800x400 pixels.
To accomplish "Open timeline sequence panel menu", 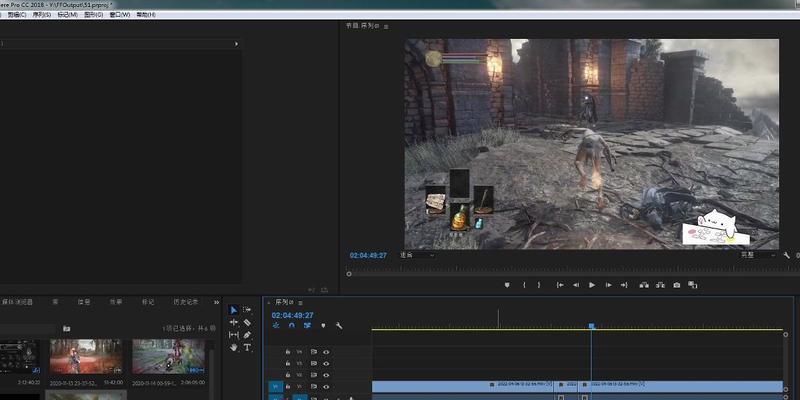I will point(300,303).
